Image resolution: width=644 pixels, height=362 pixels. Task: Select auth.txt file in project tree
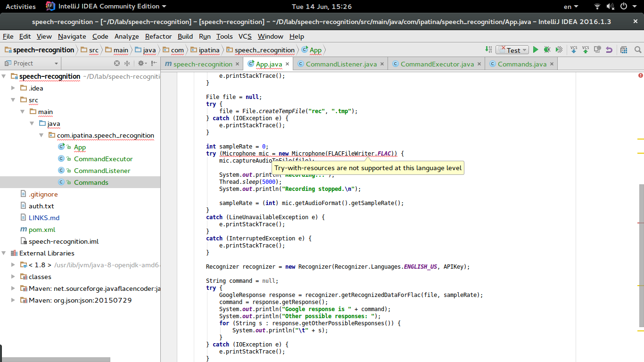pyautogui.click(x=41, y=206)
